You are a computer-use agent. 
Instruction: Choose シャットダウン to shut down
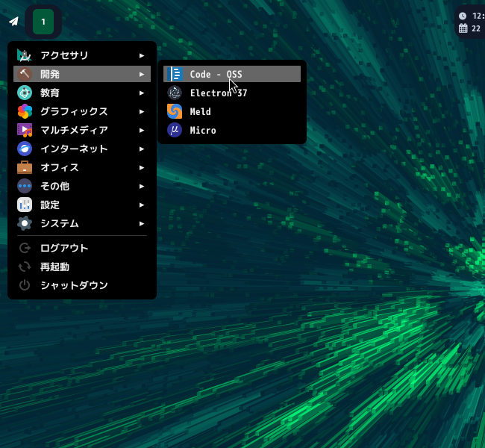(82, 285)
